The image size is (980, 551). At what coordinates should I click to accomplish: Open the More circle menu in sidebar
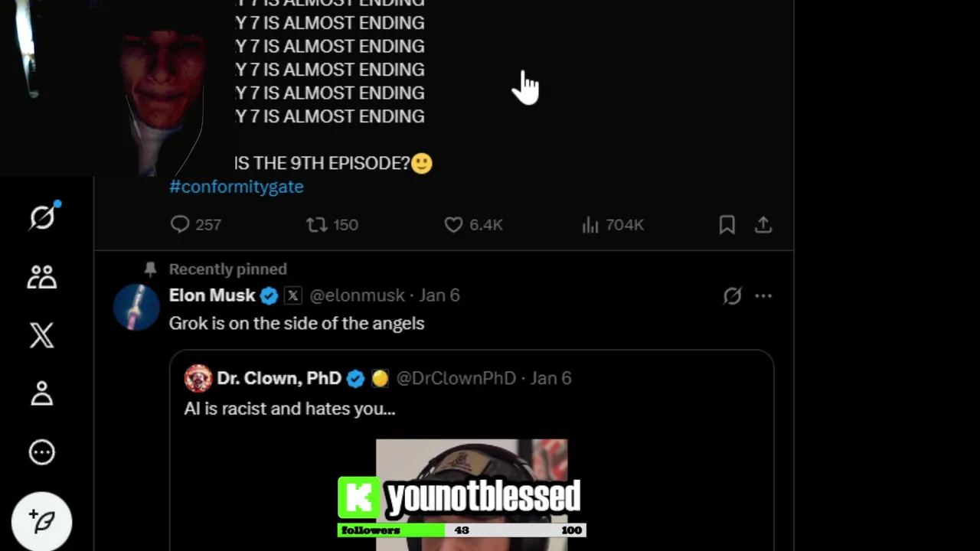(x=42, y=452)
